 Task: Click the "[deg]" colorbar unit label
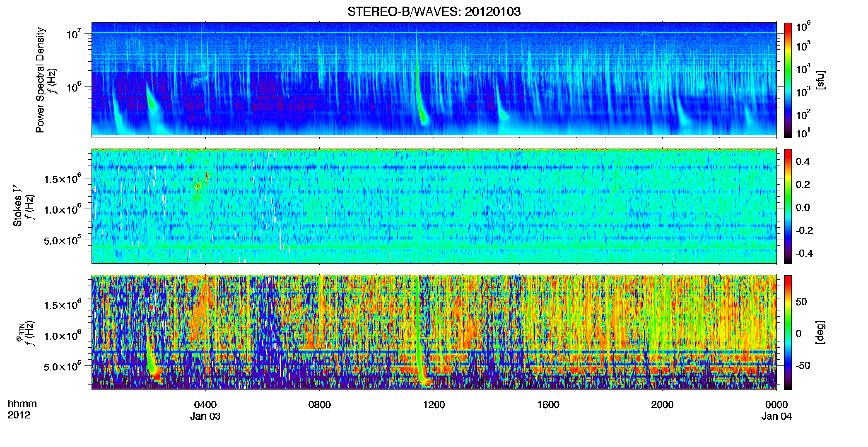pyautogui.click(x=820, y=332)
